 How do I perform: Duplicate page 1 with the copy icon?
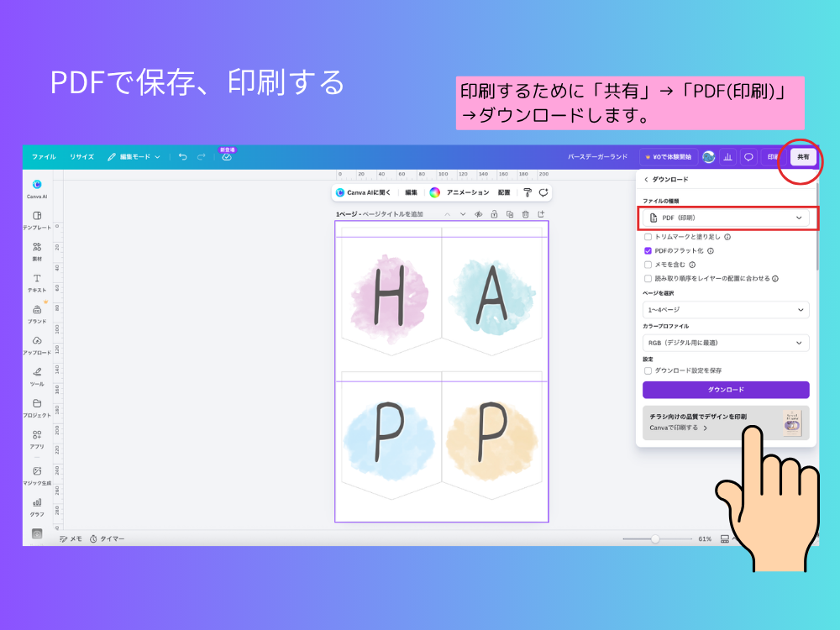click(510, 214)
